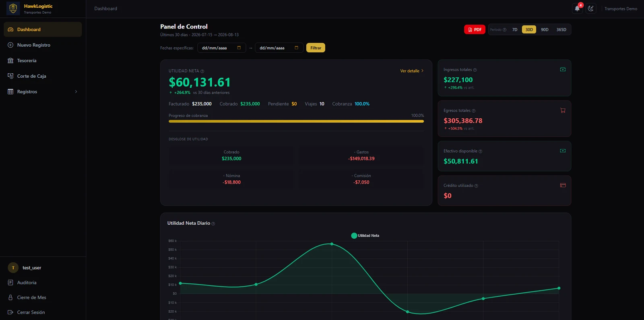This screenshot has height=320, width=644.
Task: Toggle the Utilidad Neta chart legend
Action: (x=365, y=235)
